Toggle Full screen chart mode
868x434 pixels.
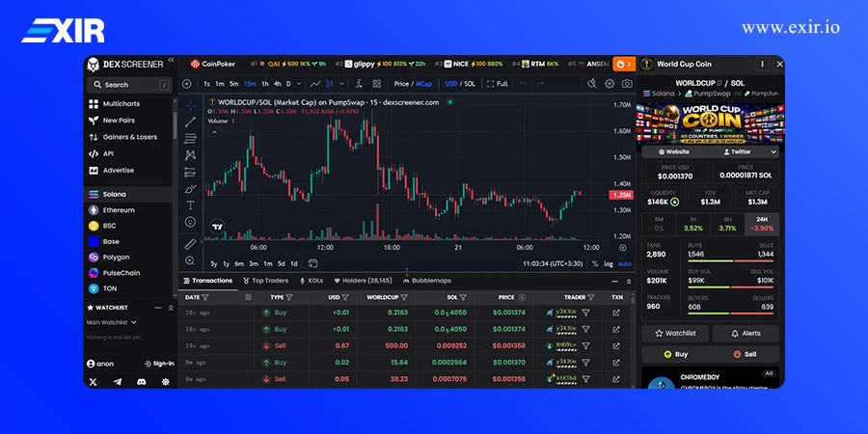[497, 84]
